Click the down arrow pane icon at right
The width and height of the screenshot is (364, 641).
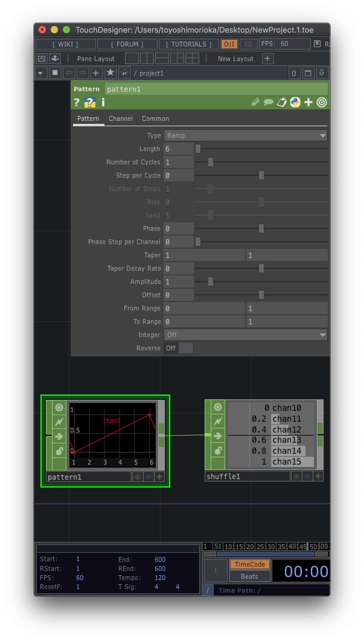tap(322, 73)
